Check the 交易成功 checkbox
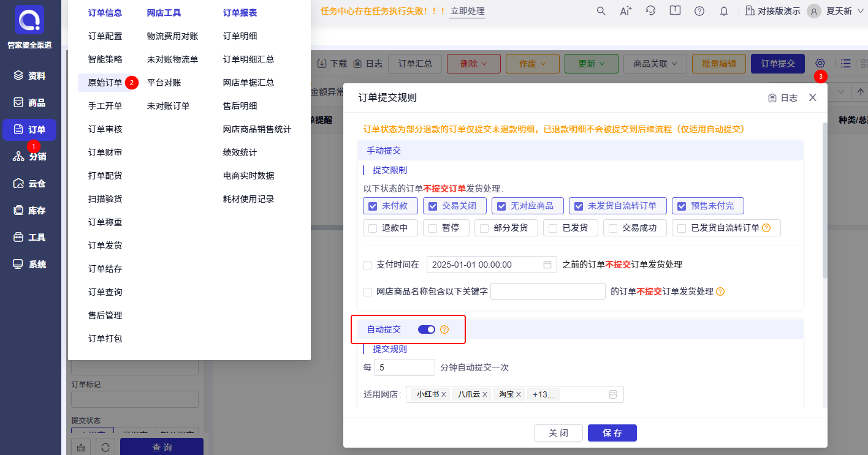Image resolution: width=868 pixels, height=455 pixels. [613, 228]
